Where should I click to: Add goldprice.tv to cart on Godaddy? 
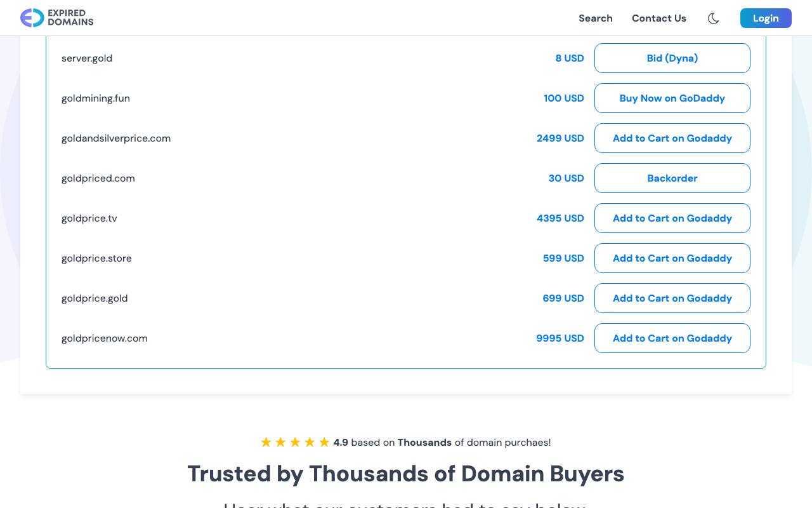tap(672, 218)
